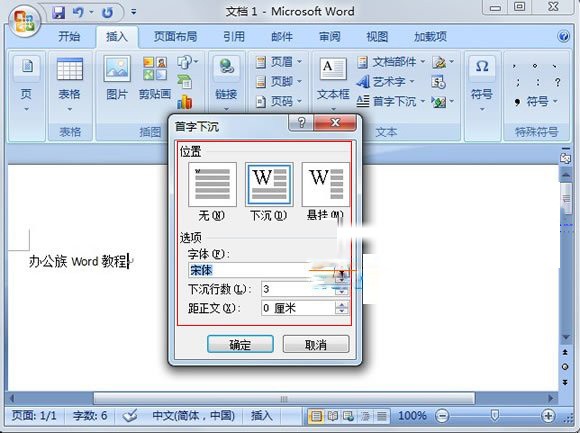
Task: Select 下沉 drop cap position option
Action: click(269, 185)
